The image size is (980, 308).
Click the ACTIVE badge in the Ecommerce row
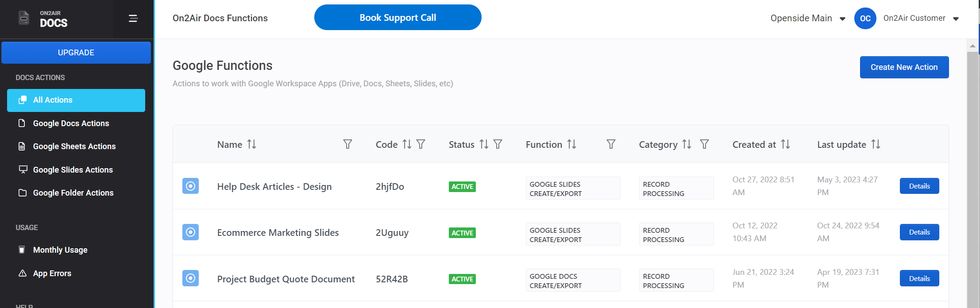coord(462,233)
